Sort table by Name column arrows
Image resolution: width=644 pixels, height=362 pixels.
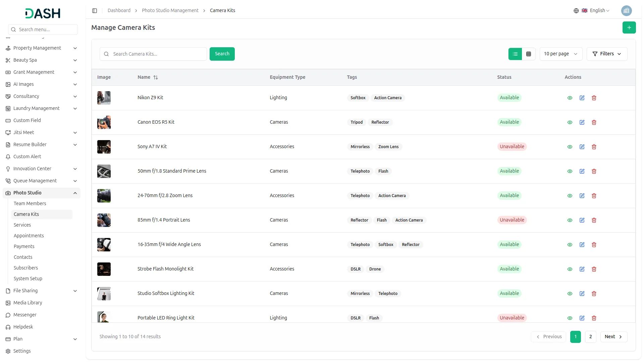point(156,77)
